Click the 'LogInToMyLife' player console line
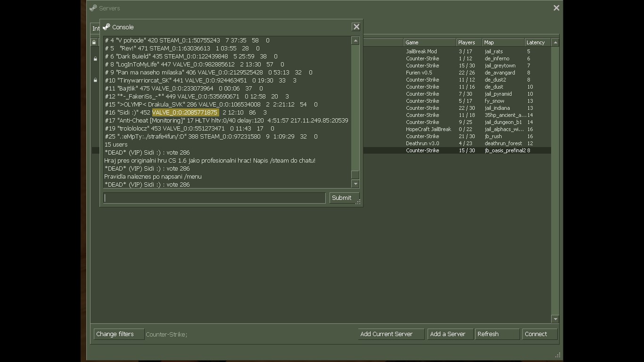This screenshot has width=644, height=362. pos(194,64)
